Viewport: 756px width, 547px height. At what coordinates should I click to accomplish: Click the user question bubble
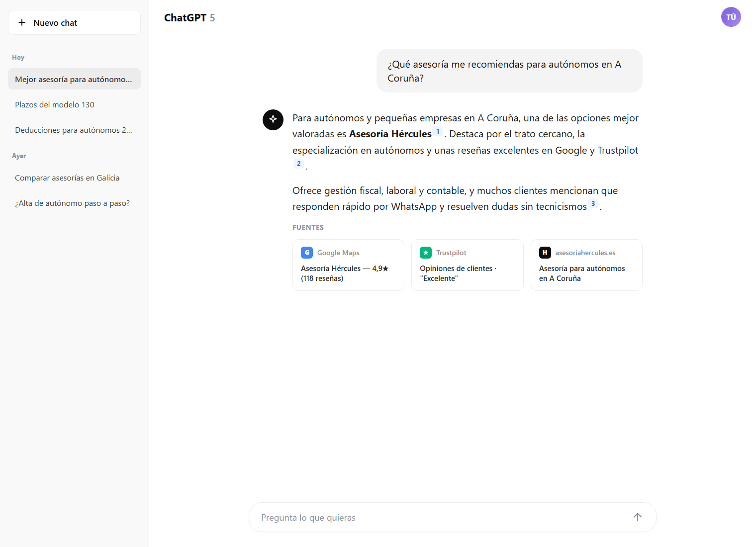(509, 71)
